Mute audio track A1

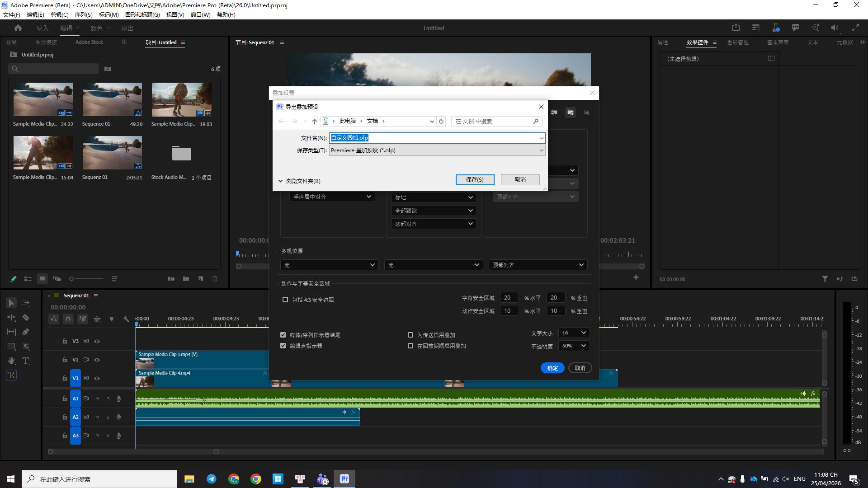pyautogui.click(x=97, y=399)
